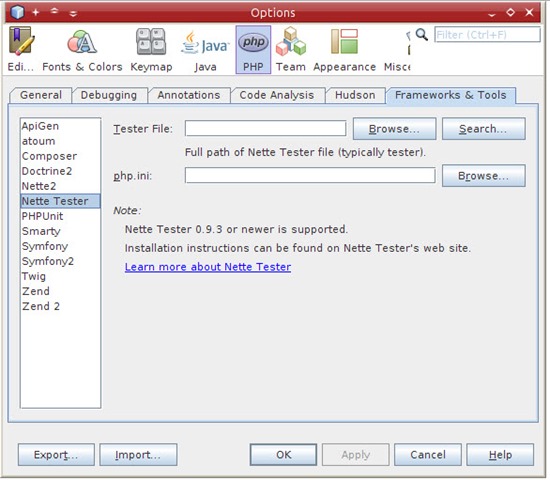
Task: Select Nette Tester in the frameworks list
Action: point(60,201)
